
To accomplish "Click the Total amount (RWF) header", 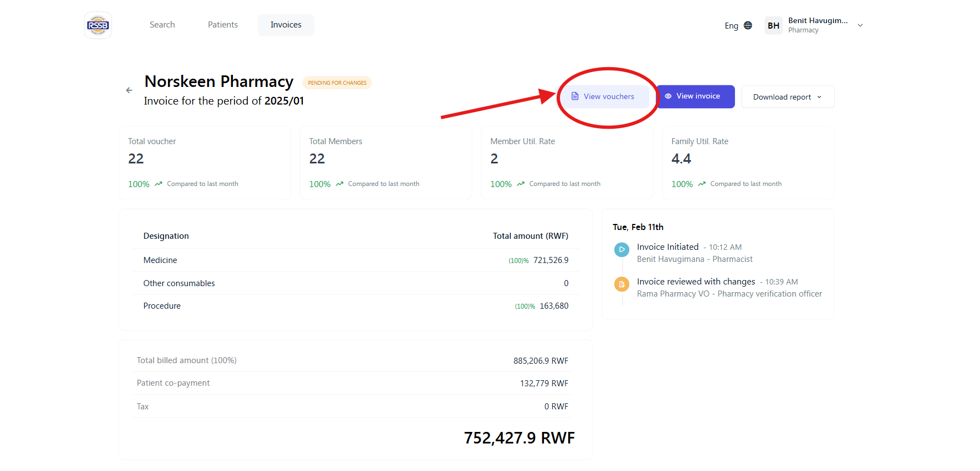I will click(x=531, y=236).
